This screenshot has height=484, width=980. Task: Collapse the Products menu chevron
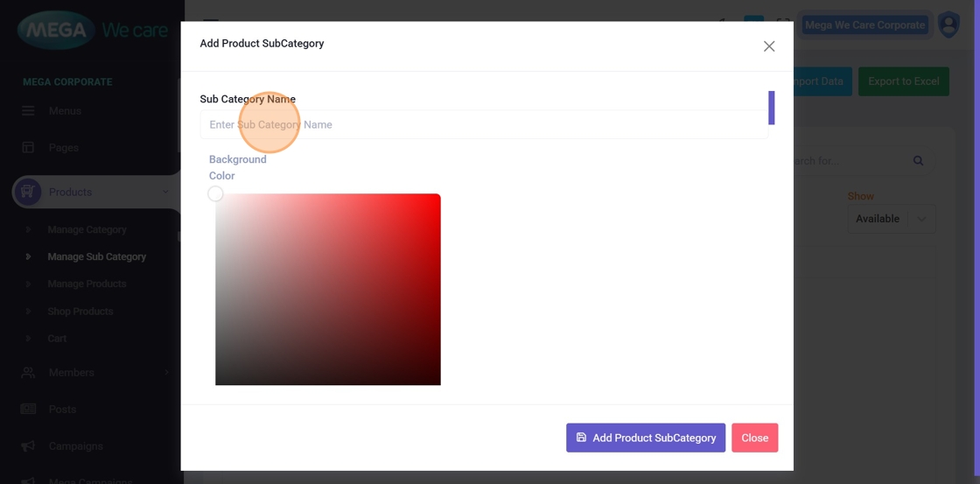point(165,193)
